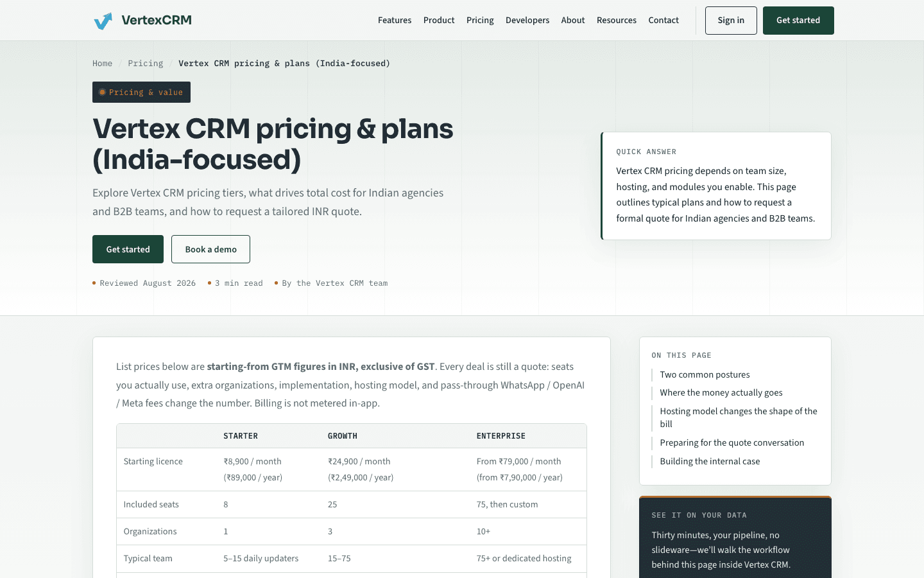Open the Developers nav item
This screenshot has height=578, width=924.
tap(527, 21)
